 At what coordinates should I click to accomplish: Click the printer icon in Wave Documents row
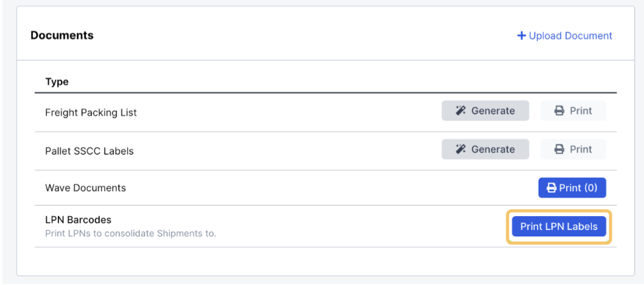click(551, 188)
